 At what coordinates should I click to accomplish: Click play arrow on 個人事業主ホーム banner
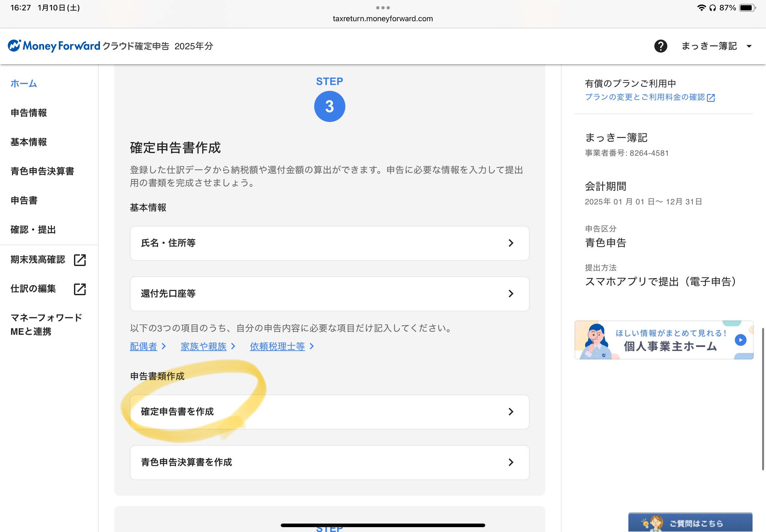point(740,340)
